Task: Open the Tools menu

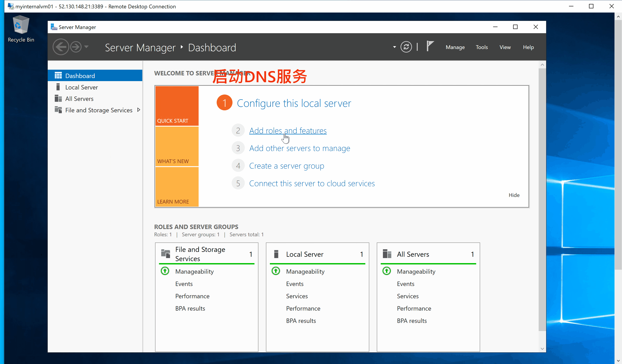Action: pos(481,47)
